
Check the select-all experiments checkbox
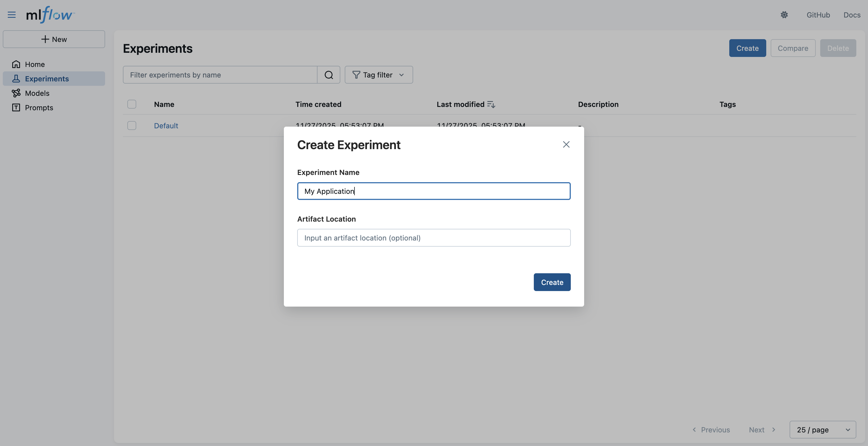(x=132, y=104)
